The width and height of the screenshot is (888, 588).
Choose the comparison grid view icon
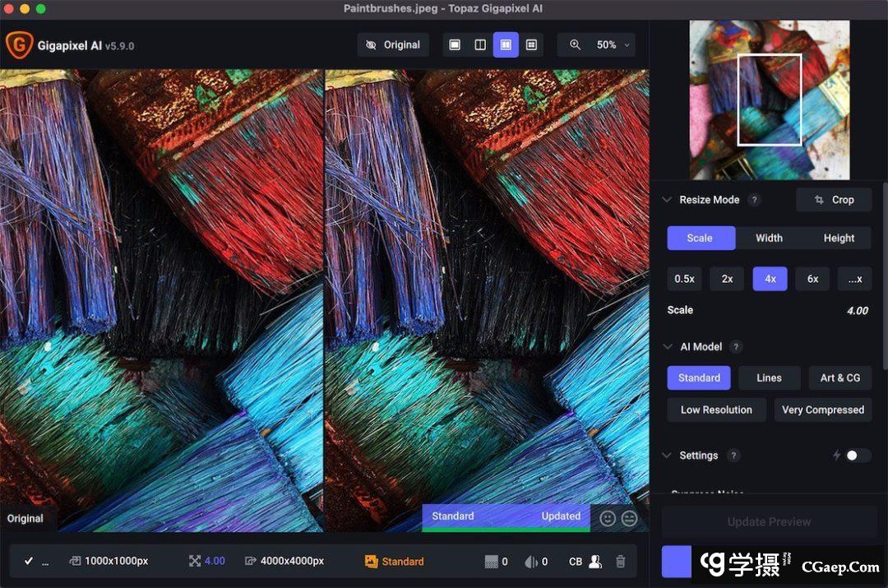tap(531, 45)
